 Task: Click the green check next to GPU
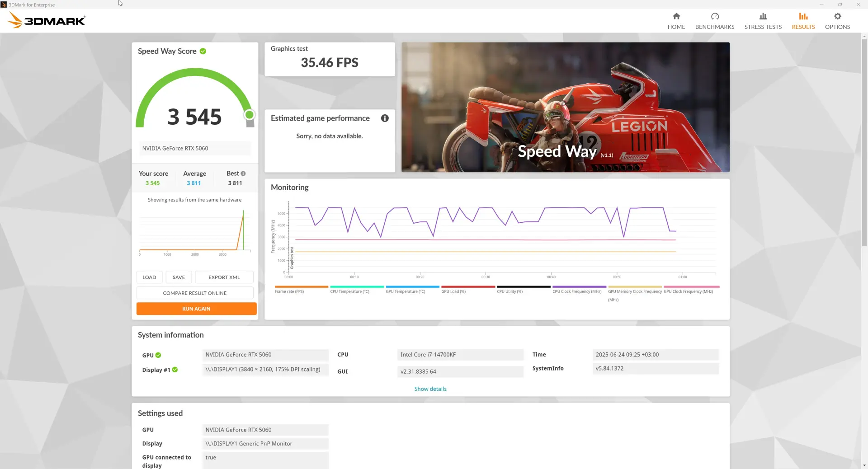(158, 355)
